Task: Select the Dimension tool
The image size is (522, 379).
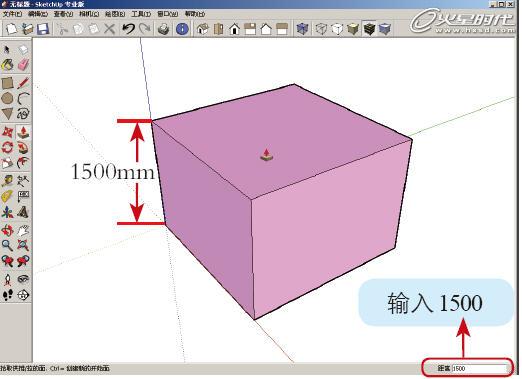Action: point(23,181)
